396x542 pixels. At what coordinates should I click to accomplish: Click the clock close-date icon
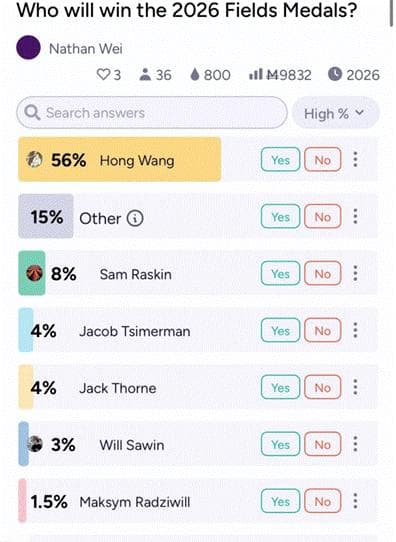pos(335,74)
